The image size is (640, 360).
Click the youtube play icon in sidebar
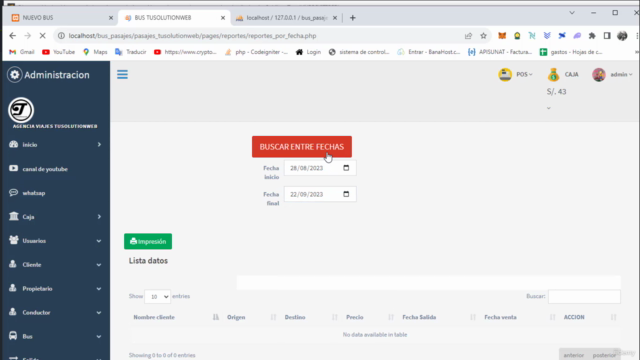click(13, 168)
